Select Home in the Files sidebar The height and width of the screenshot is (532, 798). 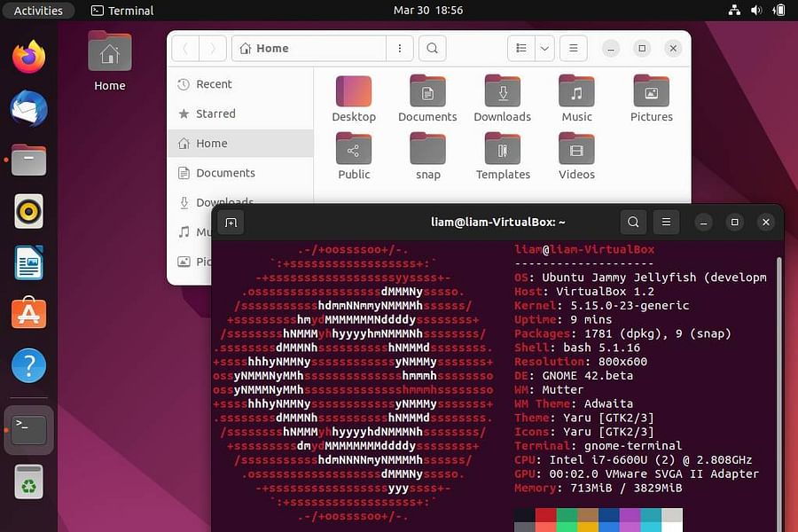click(x=212, y=143)
